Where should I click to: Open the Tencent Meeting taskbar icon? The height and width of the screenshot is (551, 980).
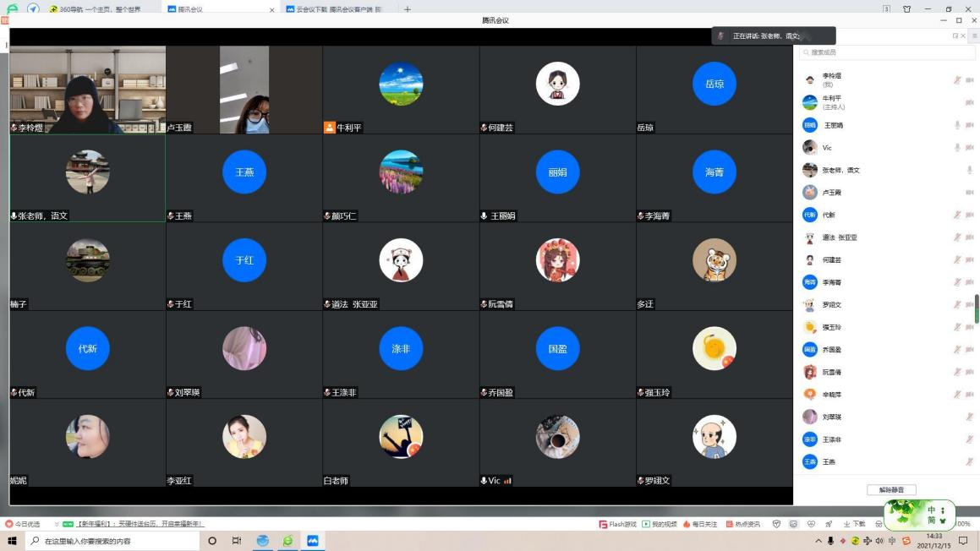point(313,541)
